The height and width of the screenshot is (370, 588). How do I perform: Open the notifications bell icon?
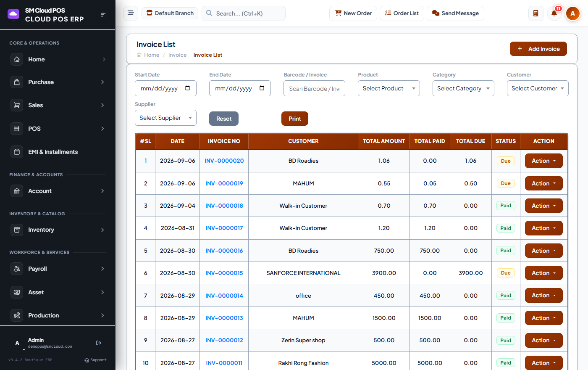pyautogui.click(x=554, y=13)
